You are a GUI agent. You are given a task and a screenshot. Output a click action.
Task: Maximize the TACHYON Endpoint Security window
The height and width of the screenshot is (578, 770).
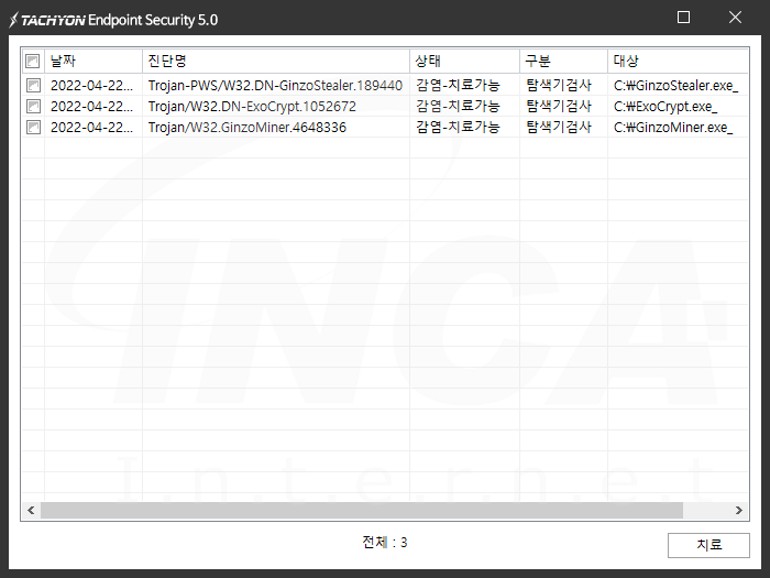pyautogui.click(x=684, y=17)
